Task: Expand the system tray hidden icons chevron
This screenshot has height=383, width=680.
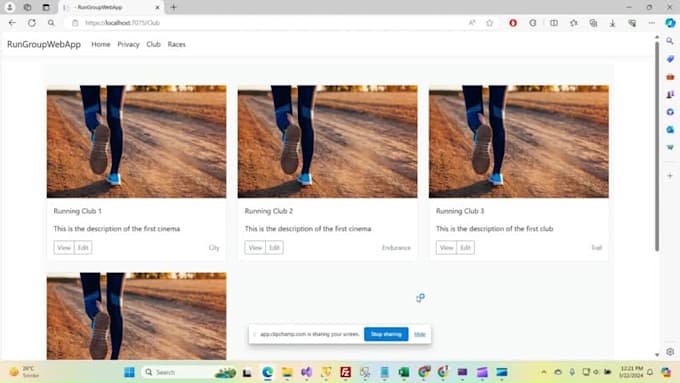Action: (543, 372)
